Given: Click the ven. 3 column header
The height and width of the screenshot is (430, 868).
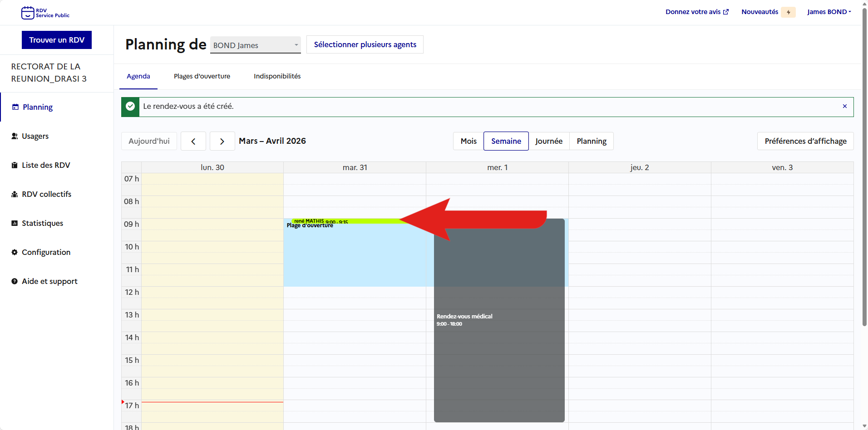Looking at the screenshot, I should tap(782, 167).
